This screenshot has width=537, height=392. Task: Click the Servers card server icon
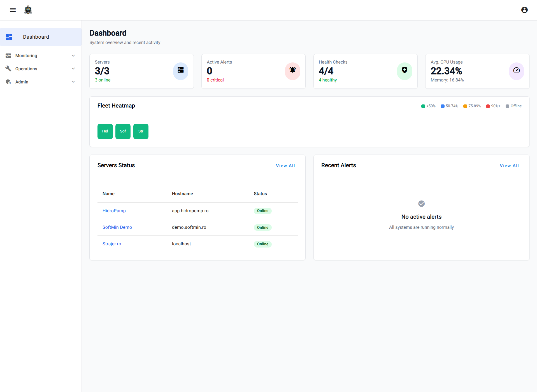point(180,71)
